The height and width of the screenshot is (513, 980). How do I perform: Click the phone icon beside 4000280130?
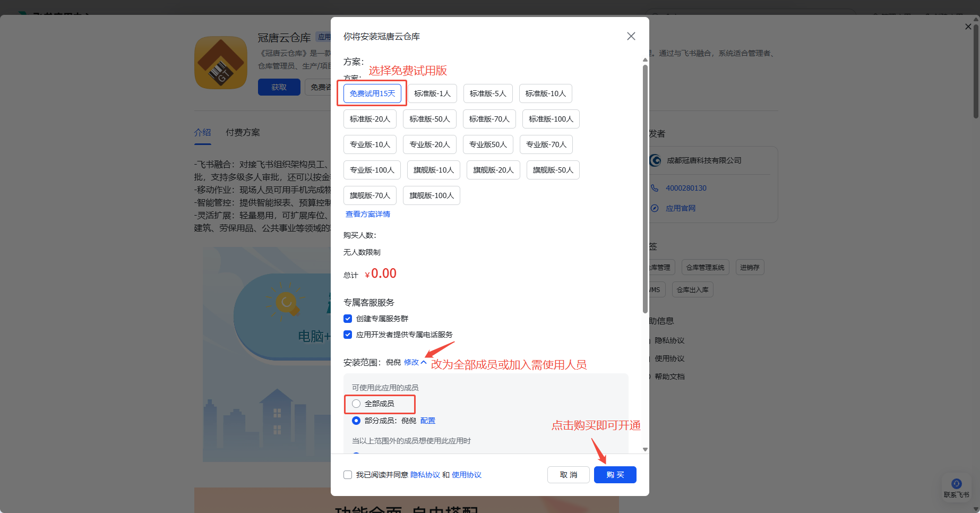pyautogui.click(x=655, y=188)
